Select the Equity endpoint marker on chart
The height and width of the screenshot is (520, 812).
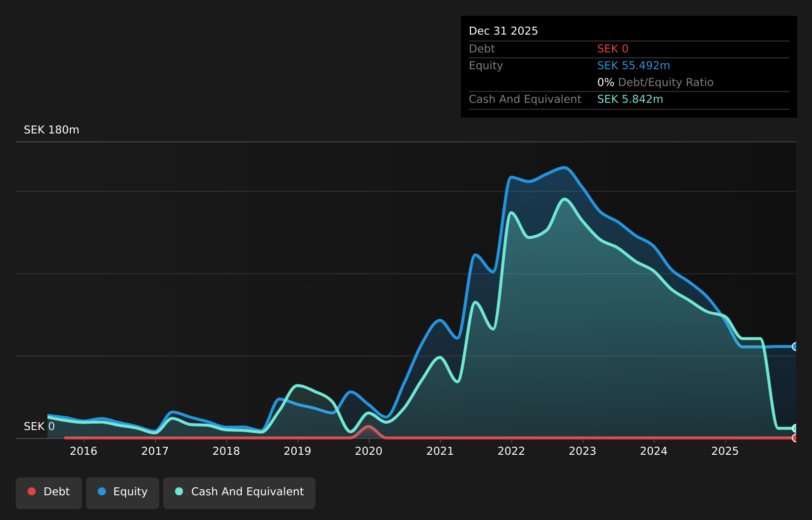pos(795,347)
